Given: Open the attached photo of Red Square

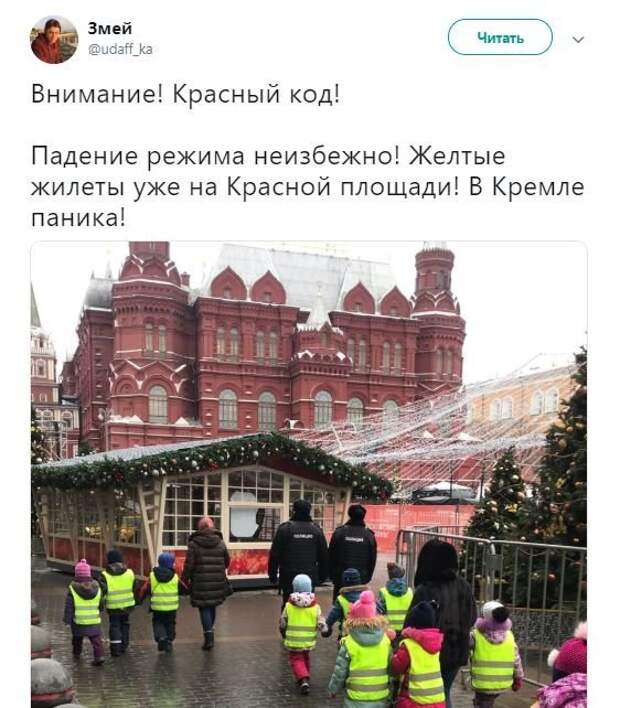Looking at the screenshot, I should pyautogui.click(x=309, y=475).
